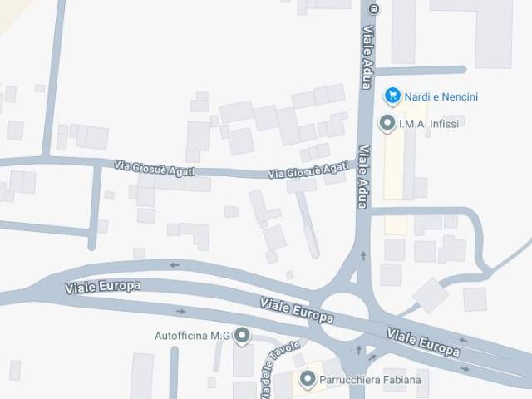Click the Viale Adua label beside the bus stop
Image resolution: width=532 pixels, height=399 pixels.
pyautogui.click(x=368, y=57)
